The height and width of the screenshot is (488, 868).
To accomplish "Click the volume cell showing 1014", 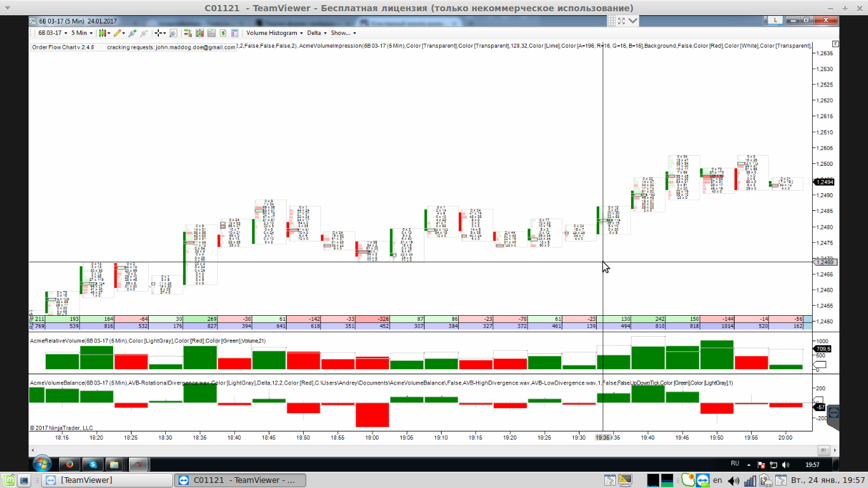I will tap(717, 326).
